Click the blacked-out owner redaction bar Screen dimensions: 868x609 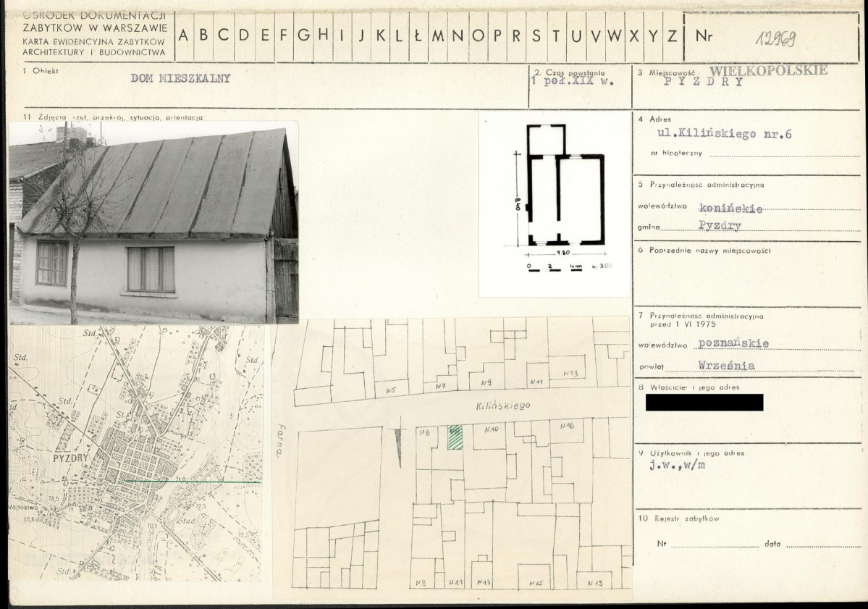pyautogui.click(x=704, y=403)
